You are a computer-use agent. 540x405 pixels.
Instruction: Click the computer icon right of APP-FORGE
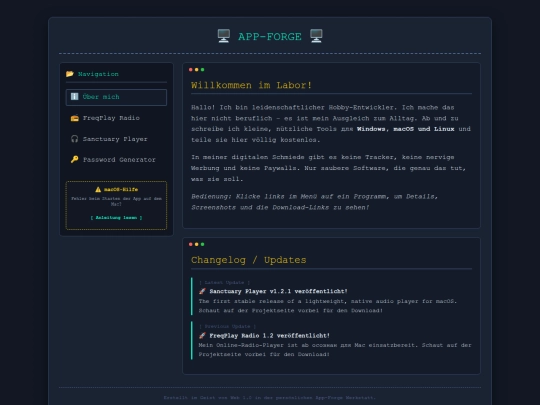[316, 36]
